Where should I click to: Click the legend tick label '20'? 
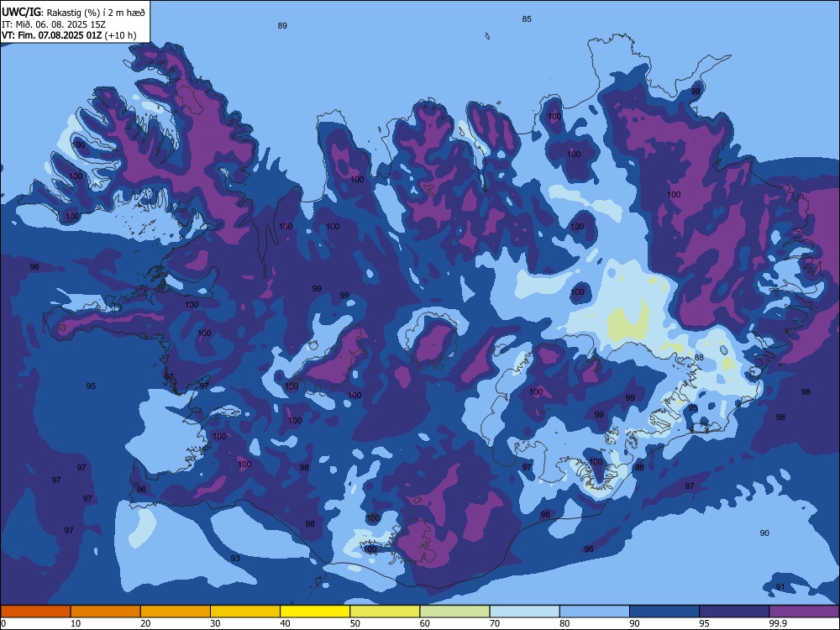[145, 623]
